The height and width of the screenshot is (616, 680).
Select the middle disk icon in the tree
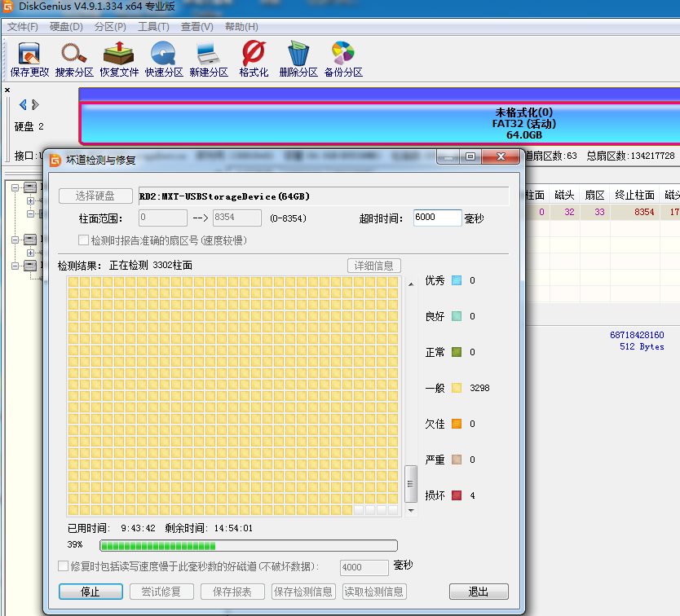point(30,240)
